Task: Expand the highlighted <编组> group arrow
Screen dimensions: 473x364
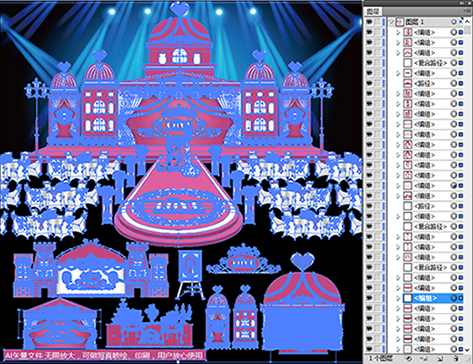Action: coord(398,298)
